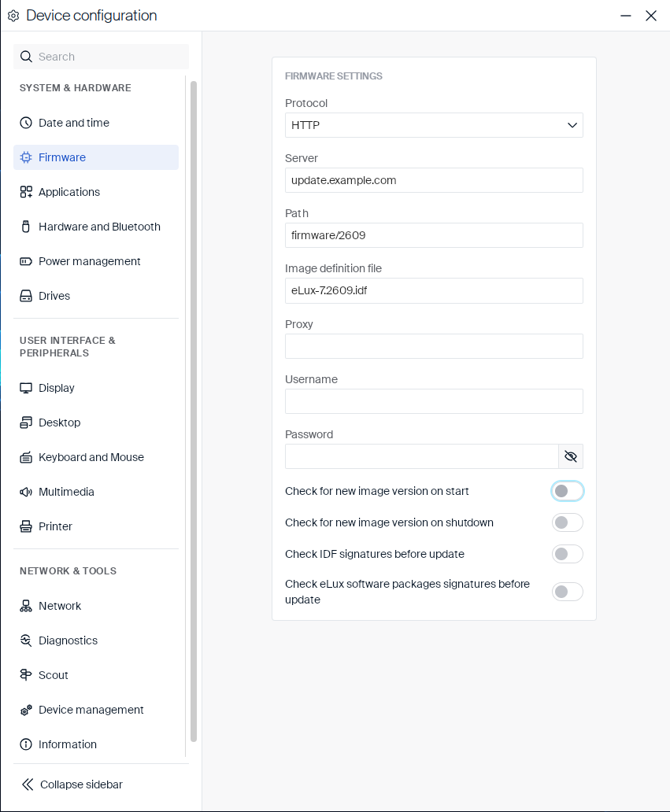The image size is (670, 812).
Task: Open Network settings
Action: point(96,606)
